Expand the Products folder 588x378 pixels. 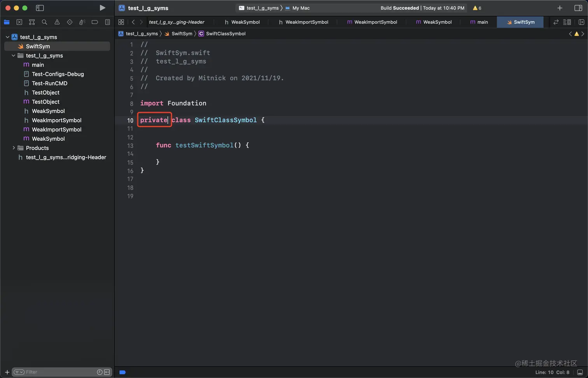tap(14, 148)
